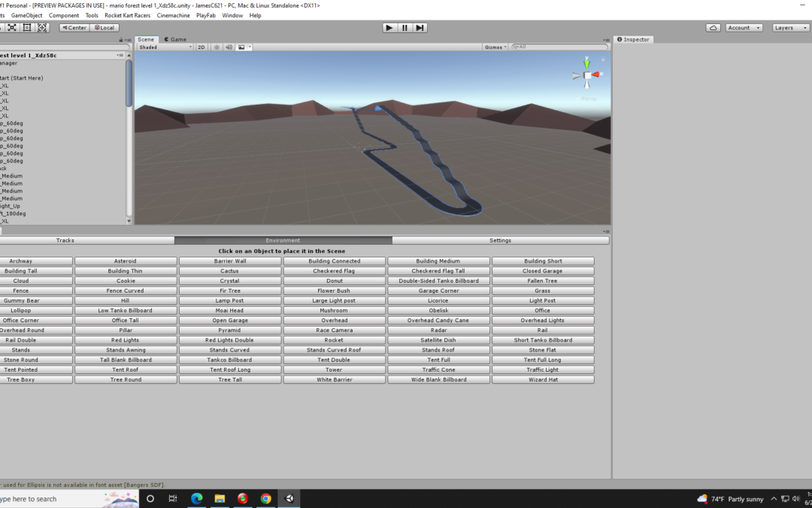Switch to the Environment tab
Viewport: 812px width, 508px height.
tap(283, 241)
